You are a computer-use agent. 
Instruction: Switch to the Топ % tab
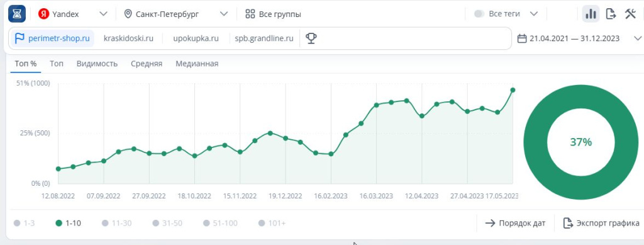[25, 64]
